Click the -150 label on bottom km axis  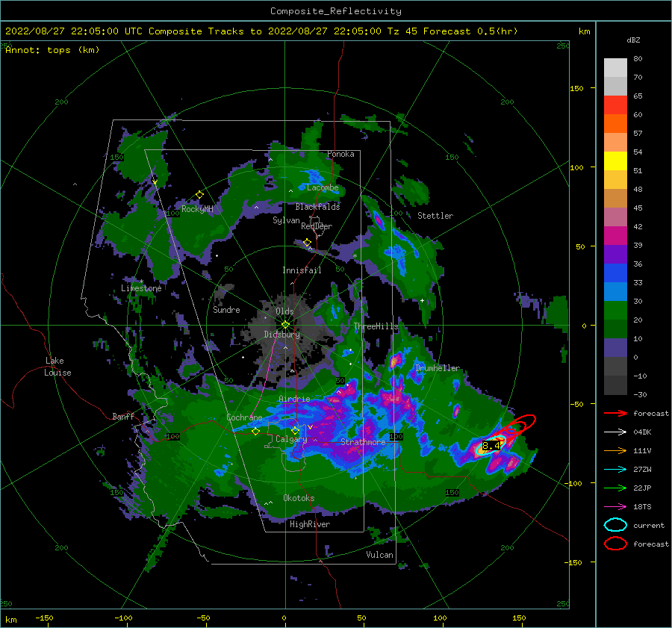(44, 618)
